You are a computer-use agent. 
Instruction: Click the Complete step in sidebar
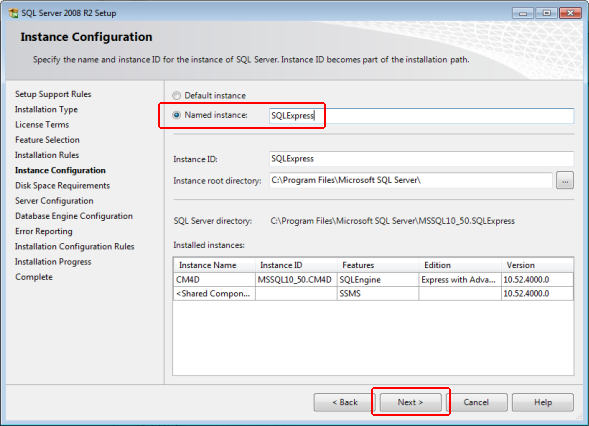point(34,277)
